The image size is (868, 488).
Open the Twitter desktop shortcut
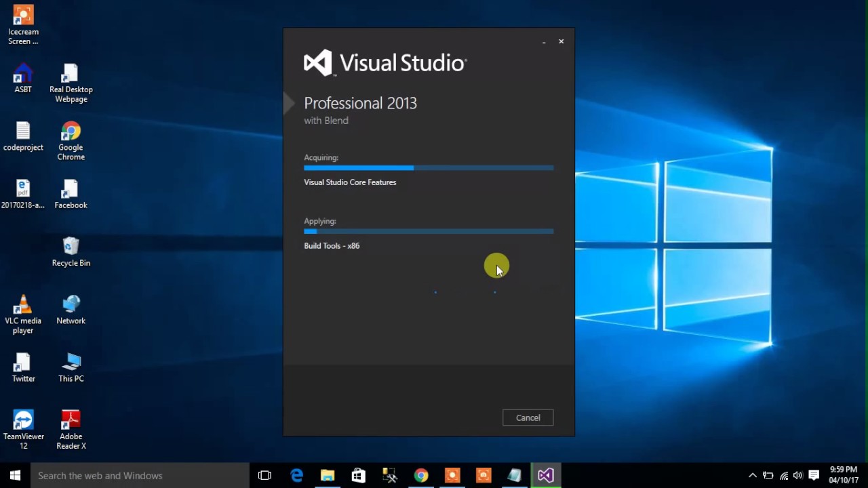coord(23,368)
